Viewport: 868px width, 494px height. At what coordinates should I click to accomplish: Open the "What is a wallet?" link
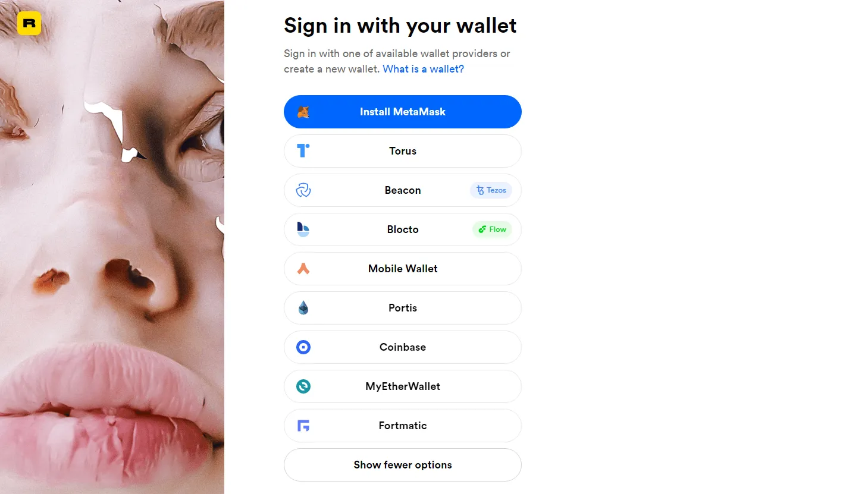coord(423,69)
